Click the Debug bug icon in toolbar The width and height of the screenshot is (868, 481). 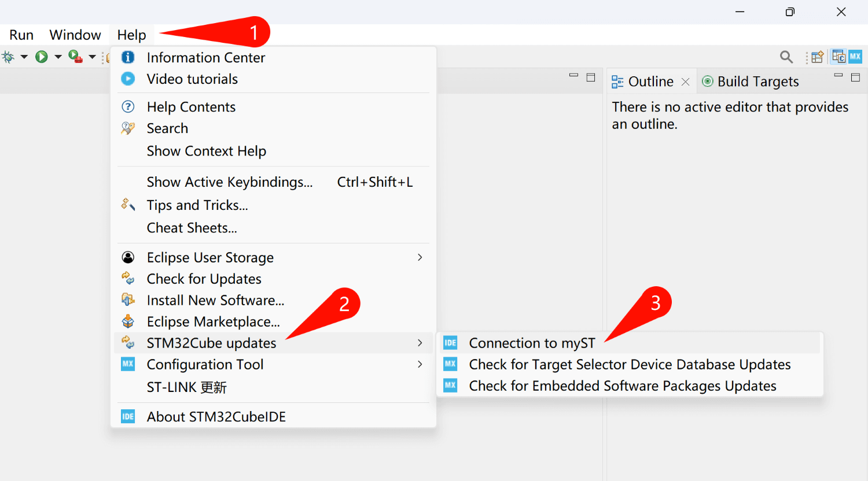point(8,57)
